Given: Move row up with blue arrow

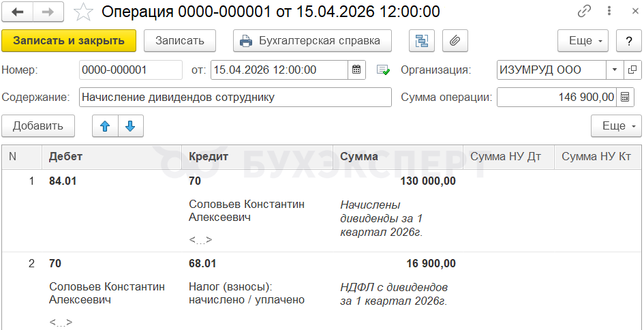Looking at the screenshot, I should click(105, 125).
